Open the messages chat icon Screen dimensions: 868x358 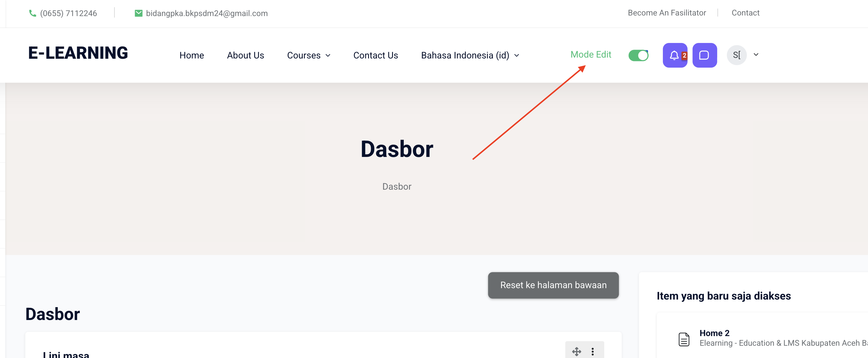(704, 55)
